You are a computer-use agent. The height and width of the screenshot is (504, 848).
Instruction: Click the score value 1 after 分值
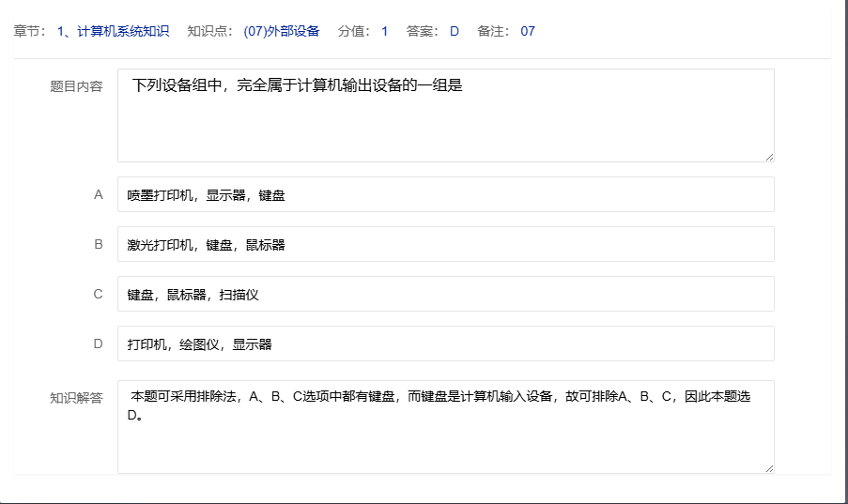385,31
